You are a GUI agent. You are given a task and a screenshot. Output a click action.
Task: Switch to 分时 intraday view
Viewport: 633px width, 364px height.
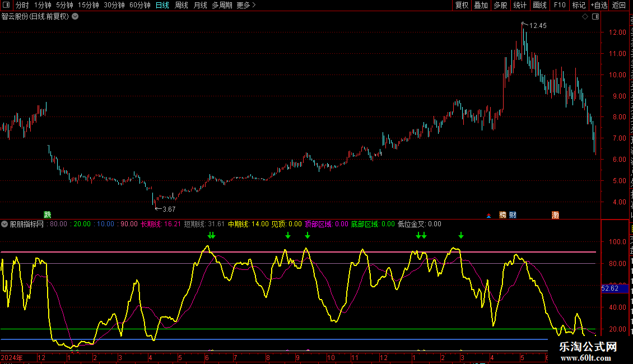tap(22, 5)
